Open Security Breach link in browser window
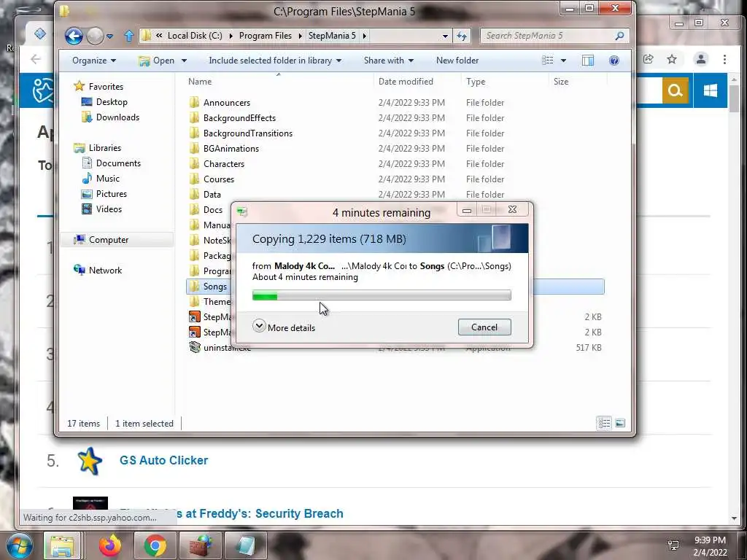The image size is (747, 560). 260,514
